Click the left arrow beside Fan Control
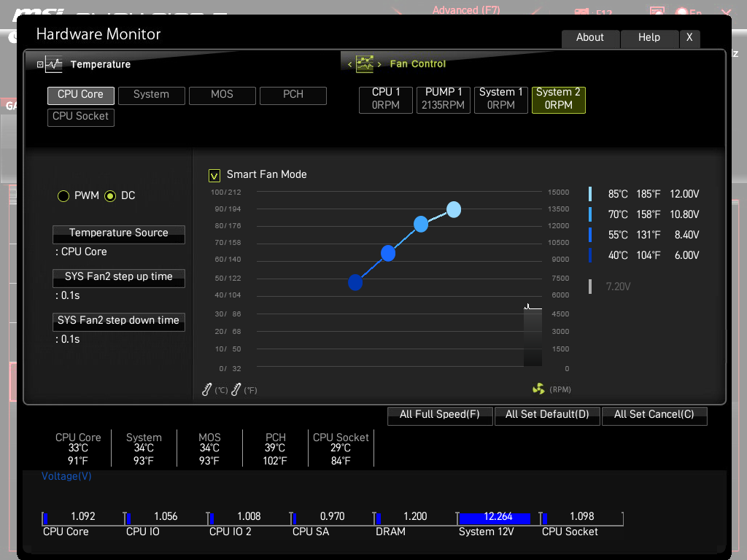The width and height of the screenshot is (747, 560). point(349,64)
